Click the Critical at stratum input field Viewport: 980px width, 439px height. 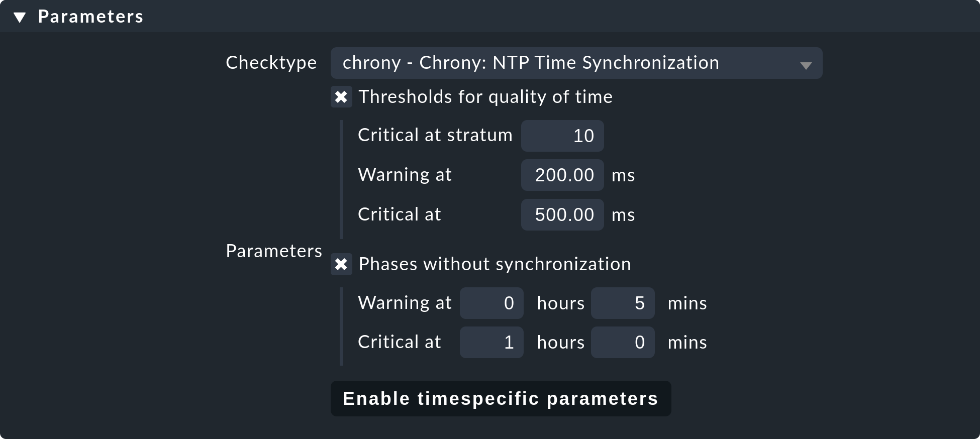(x=562, y=136)
